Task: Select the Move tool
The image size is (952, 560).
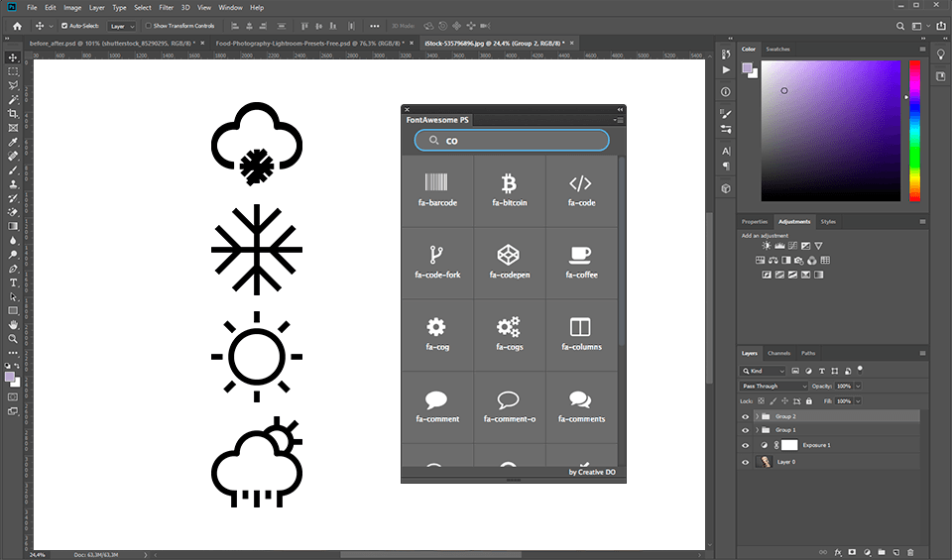Action: click(13, 57)
